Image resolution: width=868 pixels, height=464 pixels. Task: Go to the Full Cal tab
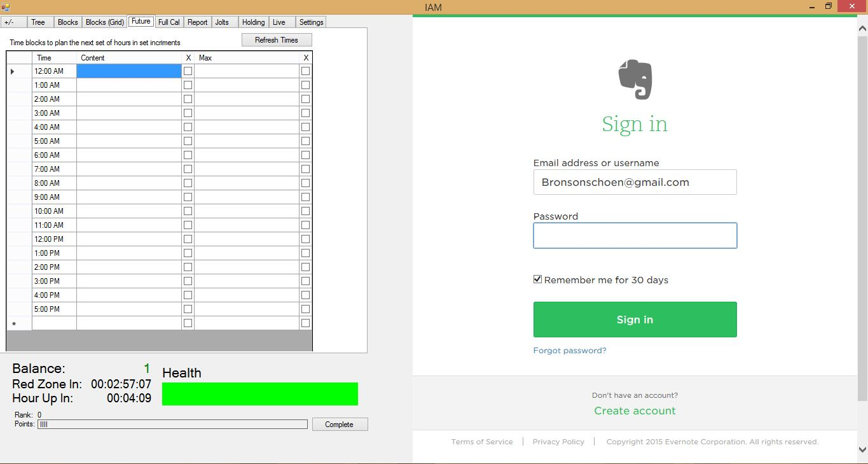click(x=169, y=22)
